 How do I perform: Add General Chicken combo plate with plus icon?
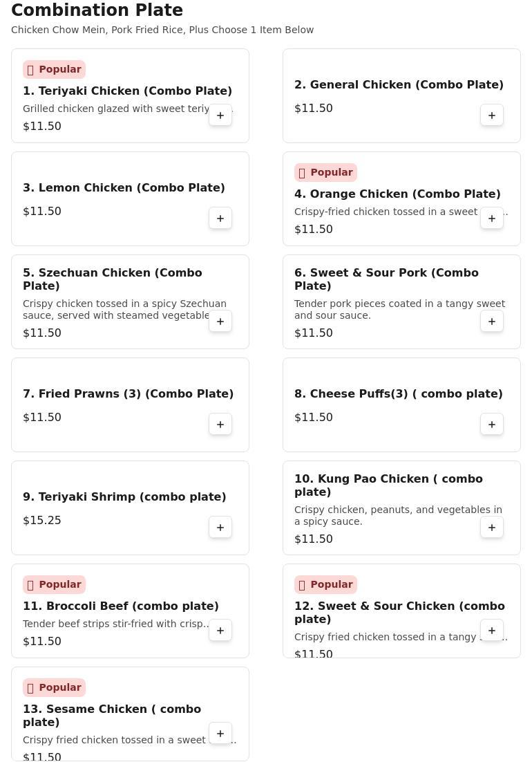[x=492, y=115]
